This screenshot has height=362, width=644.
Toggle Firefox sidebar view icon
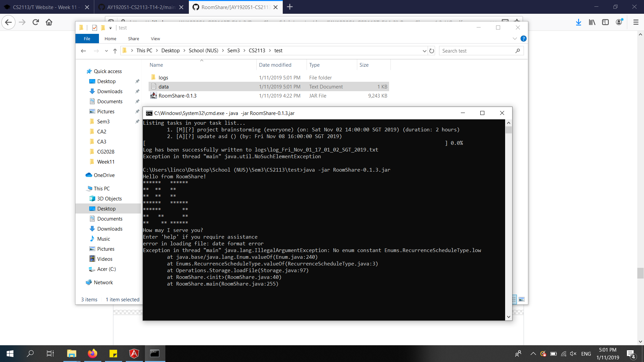(x=605, y=22)
